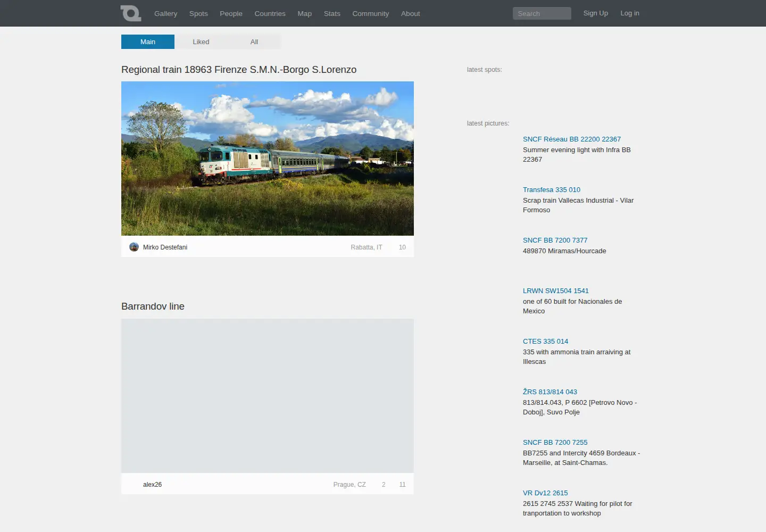Open the Regional train 18963 title
The image size is (766, 532).
239,70
